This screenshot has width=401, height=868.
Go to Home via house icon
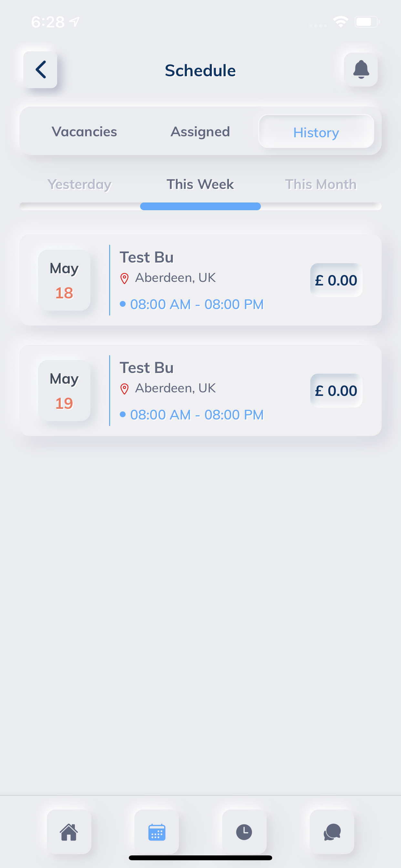[69, 832]
